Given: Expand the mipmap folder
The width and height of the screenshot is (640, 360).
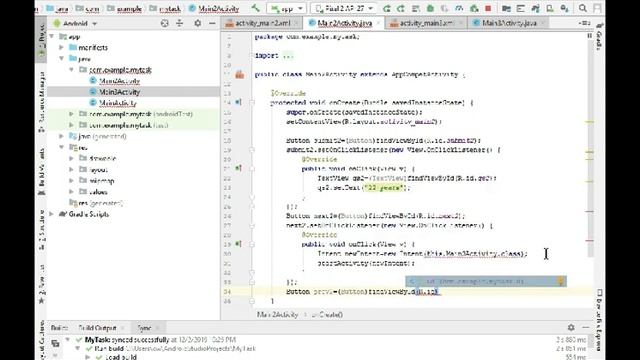Looking at the screenshot, I should (71, 180).
